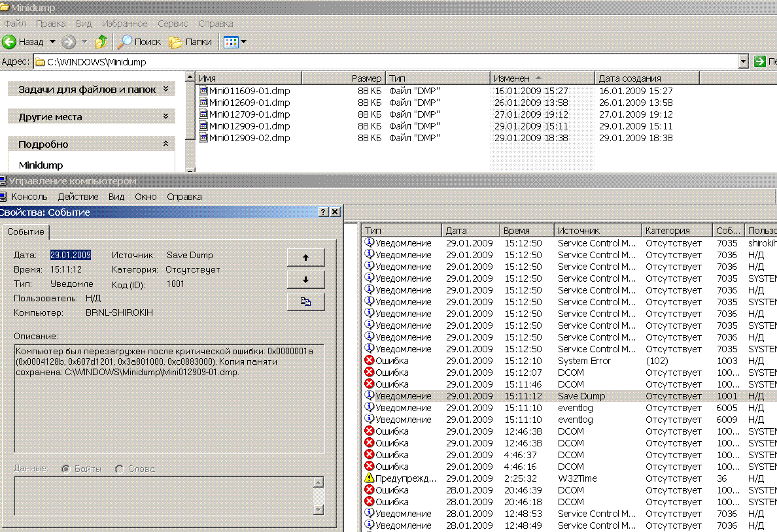The height and width of the screenshot is (532, 777).
Task: Select file icon of Mini012609-01.dmp
Action: tap(203, 103)
